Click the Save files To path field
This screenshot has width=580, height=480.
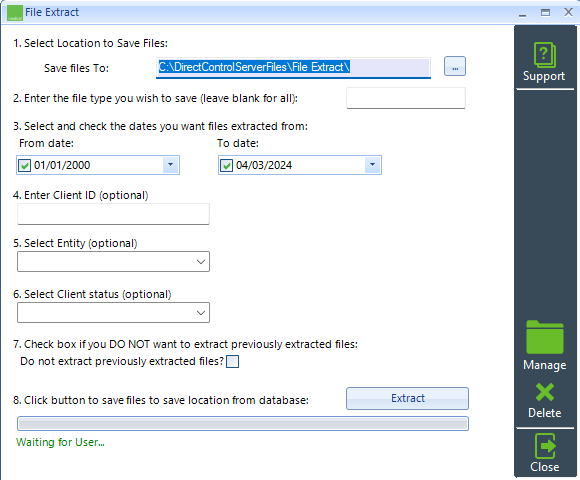[293, 68]
